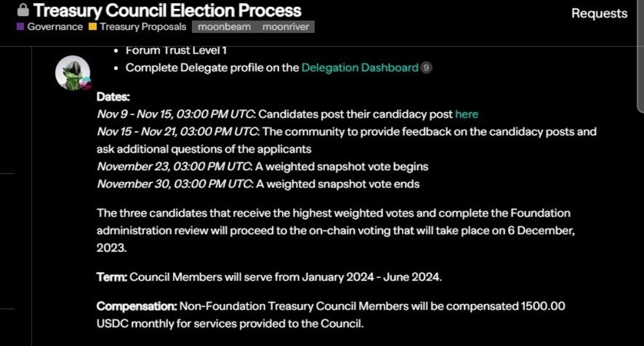Open Requests in the top header
644x346 pixels.
click(x=599, y=13)
